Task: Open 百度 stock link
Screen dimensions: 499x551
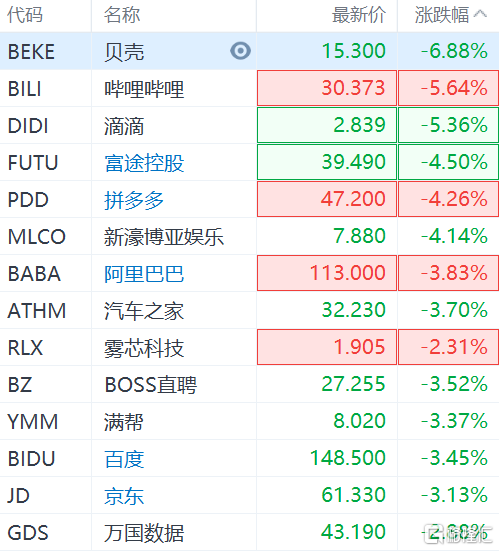Action: click(x=124, y=459)
